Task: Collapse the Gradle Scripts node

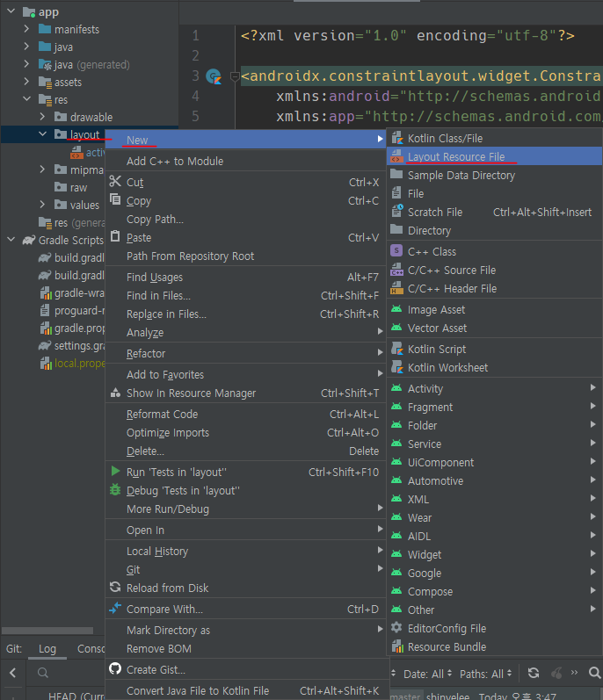Action: point(11,240)
